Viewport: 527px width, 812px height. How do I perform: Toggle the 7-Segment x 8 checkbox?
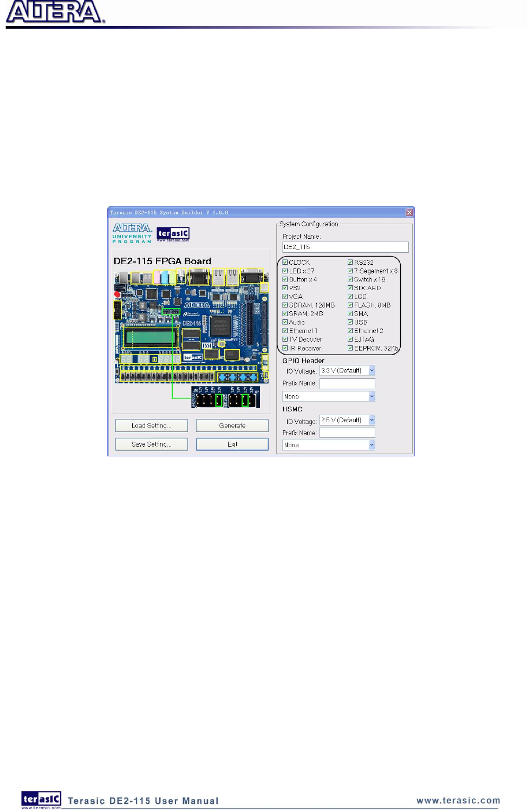pyautogui.click(x=350, y=271)
